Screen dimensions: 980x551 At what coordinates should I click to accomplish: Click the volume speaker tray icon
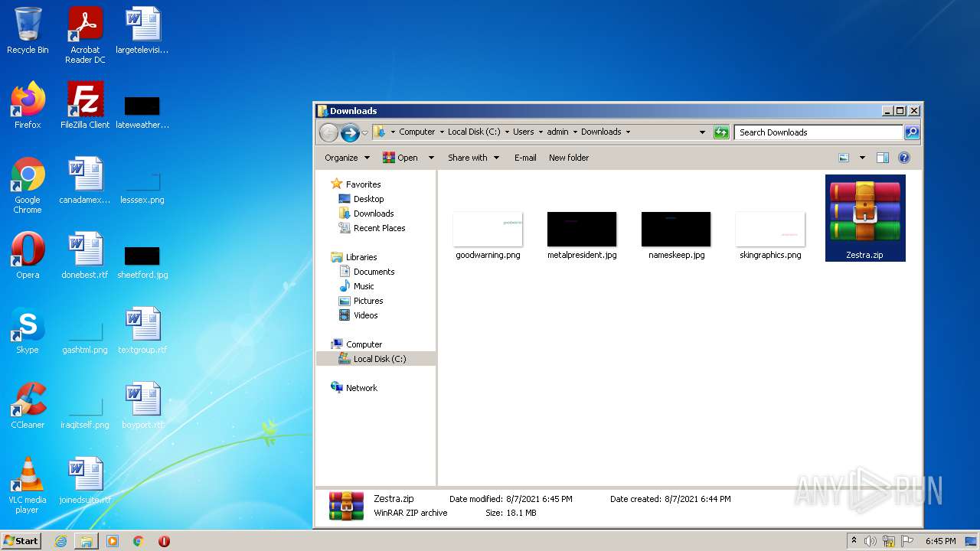(871, 541)
